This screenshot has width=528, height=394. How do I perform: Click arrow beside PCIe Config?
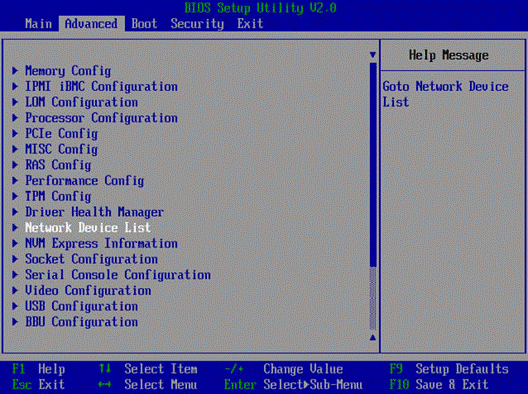(15, 134)
